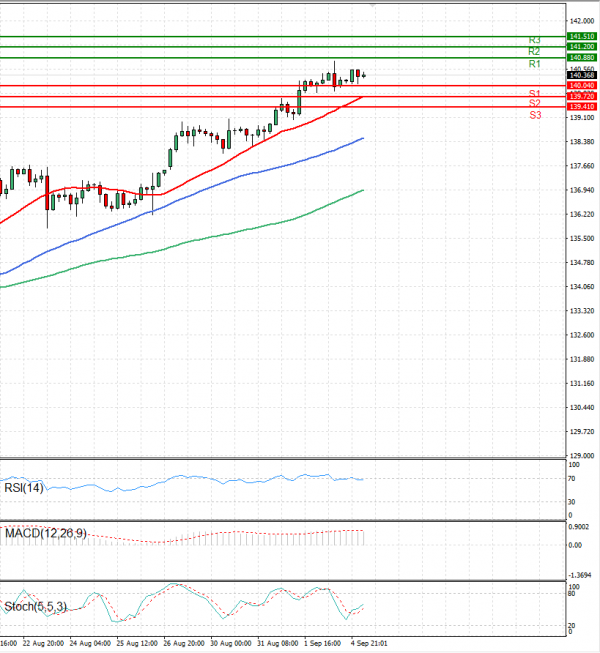Click the 140.880 green price tag
600x653 pixels.
pyautogui.click(x=582, y=57)
